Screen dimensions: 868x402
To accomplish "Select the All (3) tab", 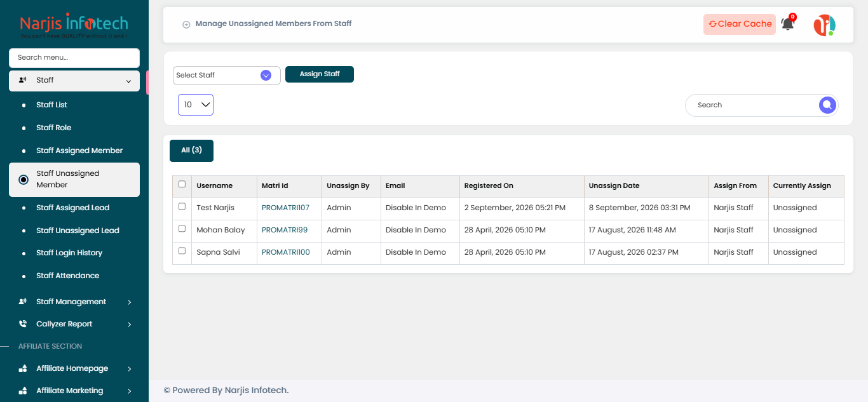I will click(191, 151).
